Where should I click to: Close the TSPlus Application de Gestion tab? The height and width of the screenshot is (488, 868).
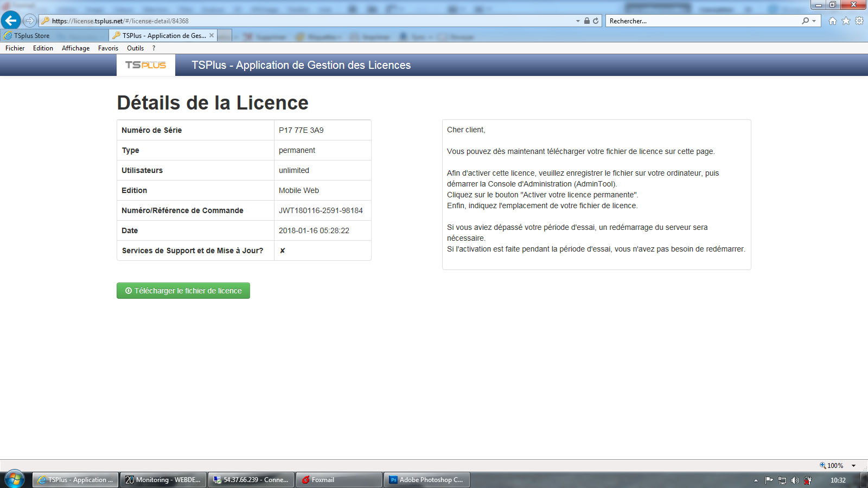(212, 35)
